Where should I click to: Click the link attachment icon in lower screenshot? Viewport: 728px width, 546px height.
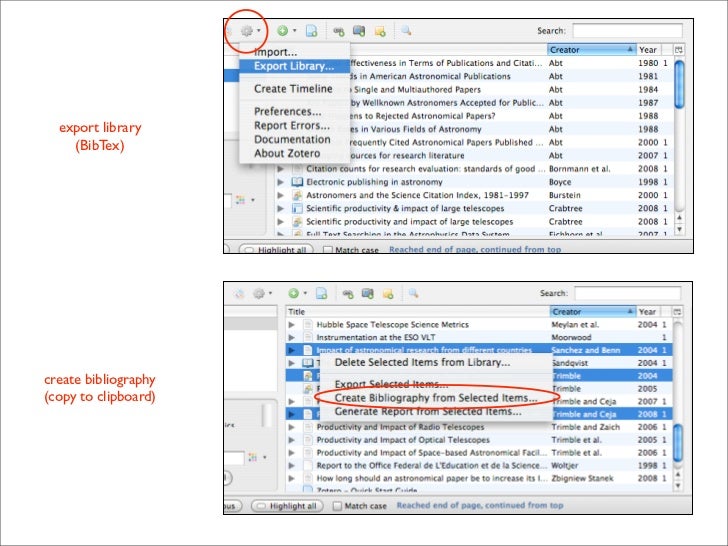pos(348,293)
